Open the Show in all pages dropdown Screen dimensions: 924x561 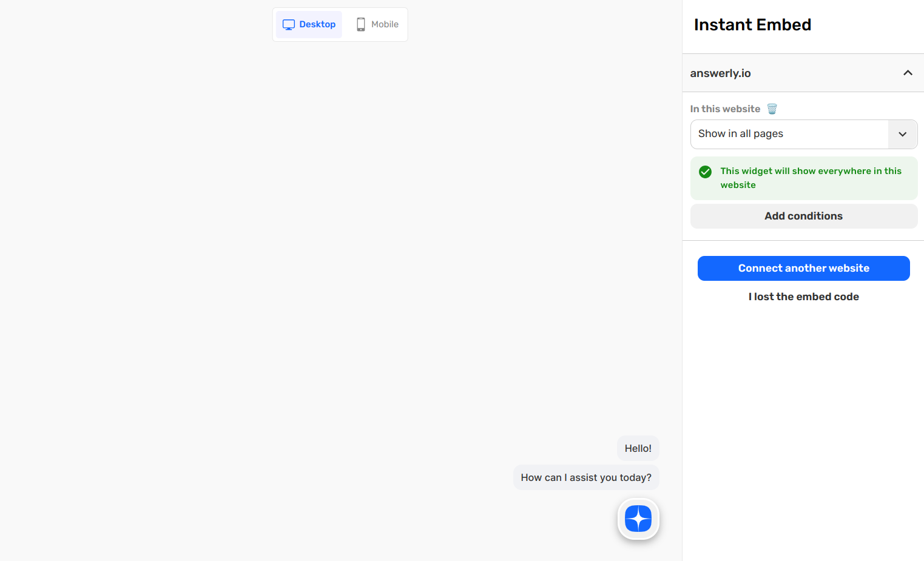[x=789, y=134]
